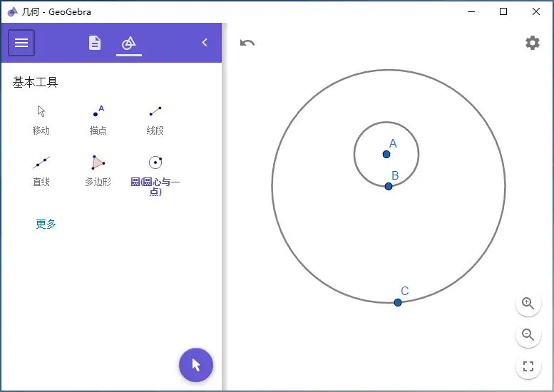
Task: Collapse the side panel with chevron
Action: pos(205,43)
